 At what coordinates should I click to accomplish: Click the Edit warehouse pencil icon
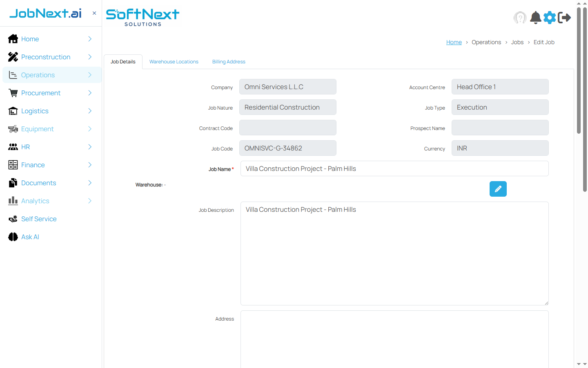(x=498, y=188)
